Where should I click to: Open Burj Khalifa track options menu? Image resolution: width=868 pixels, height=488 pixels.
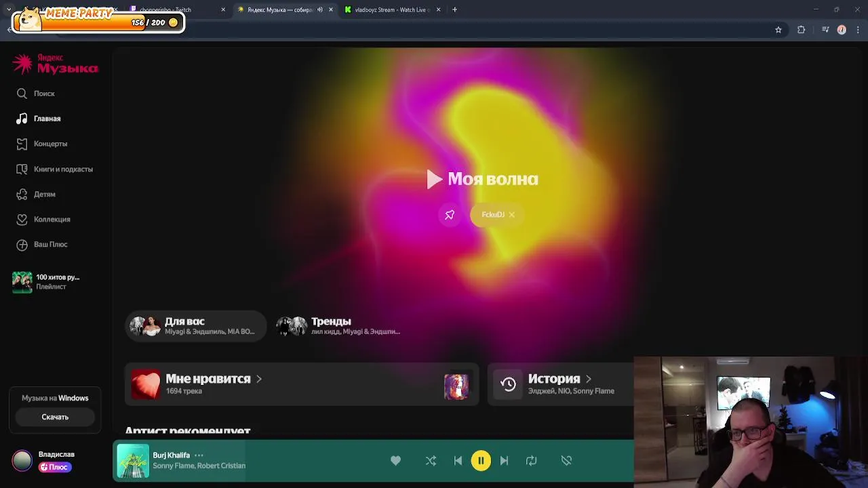click(199, 455)
